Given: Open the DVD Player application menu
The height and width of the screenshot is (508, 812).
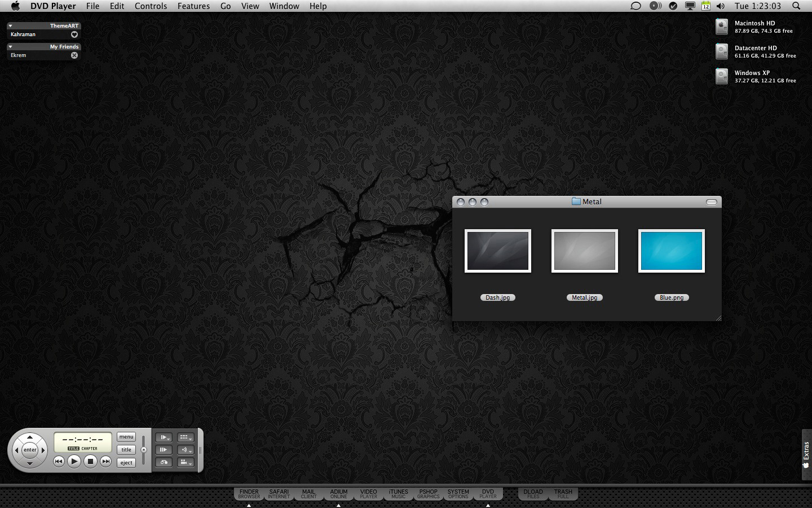Looking at the screenshot, I should [53, 6].
